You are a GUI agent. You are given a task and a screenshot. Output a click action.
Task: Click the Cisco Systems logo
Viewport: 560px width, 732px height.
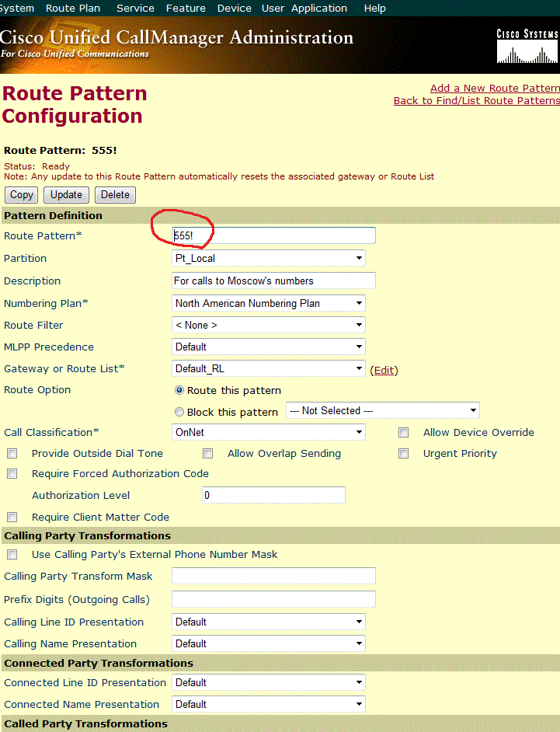click(527, 47)
